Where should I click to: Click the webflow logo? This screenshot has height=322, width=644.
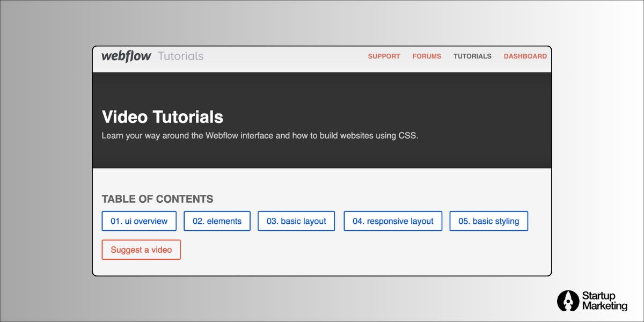click(126, 56)
